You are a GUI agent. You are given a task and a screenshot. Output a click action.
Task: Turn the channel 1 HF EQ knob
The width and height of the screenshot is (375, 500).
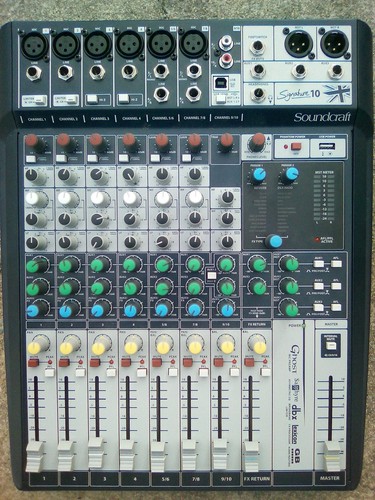[32, 175]
